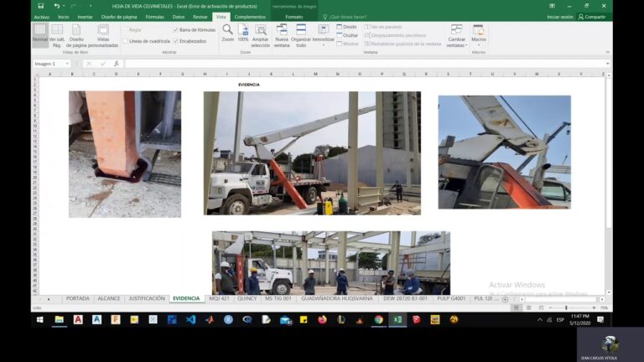
Task: Open Diseño de página view
Action: pyautogui.click(x=76, y=34)
